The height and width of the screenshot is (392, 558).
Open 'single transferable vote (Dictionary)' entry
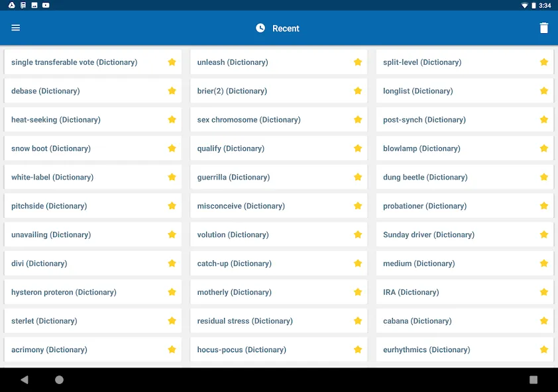(93, 62)
